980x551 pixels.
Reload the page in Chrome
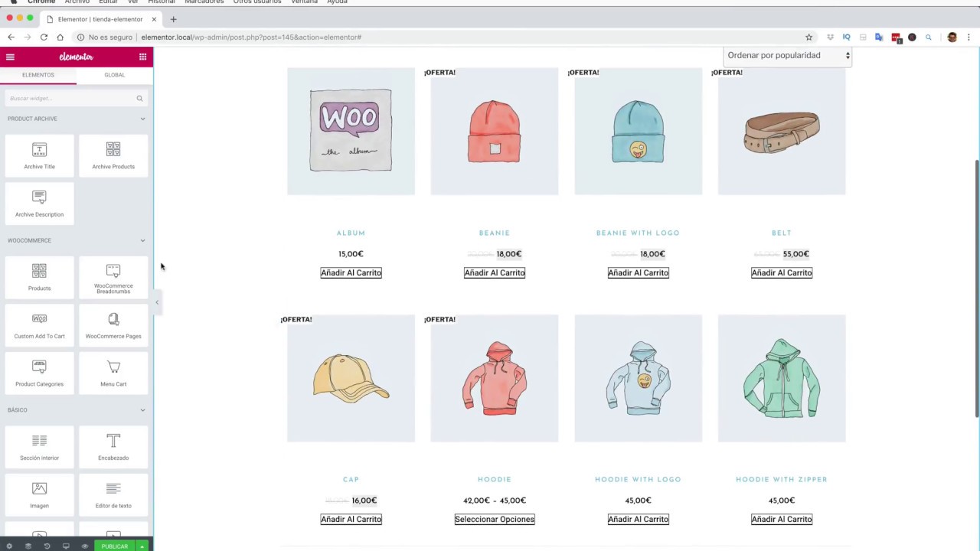44,37
